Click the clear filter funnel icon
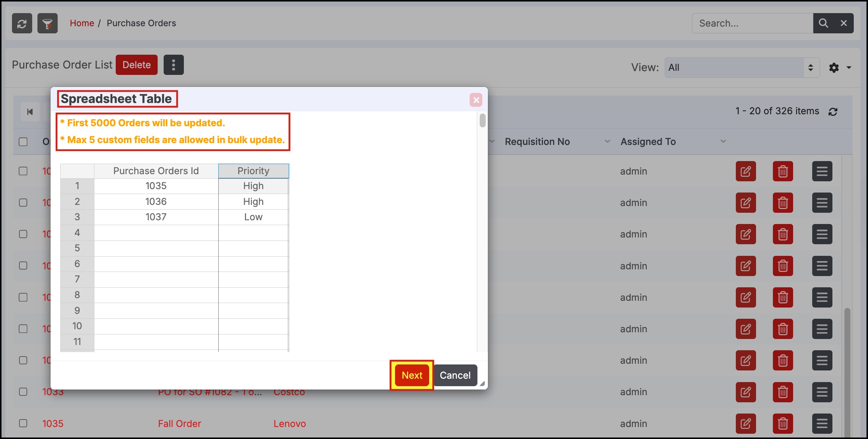This screenshot has height=439, width=868. (x=47, y=23)
